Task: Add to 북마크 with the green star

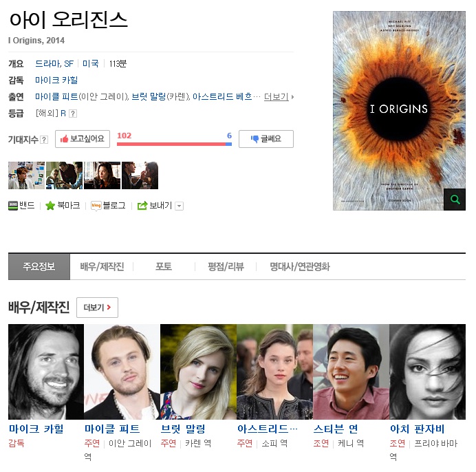Action: [50, 206]
